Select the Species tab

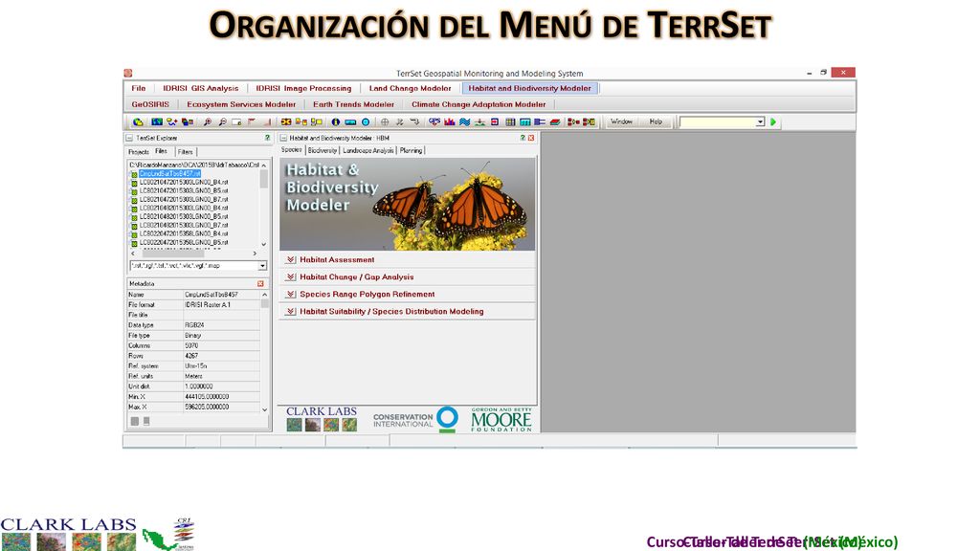coord(291,150)
